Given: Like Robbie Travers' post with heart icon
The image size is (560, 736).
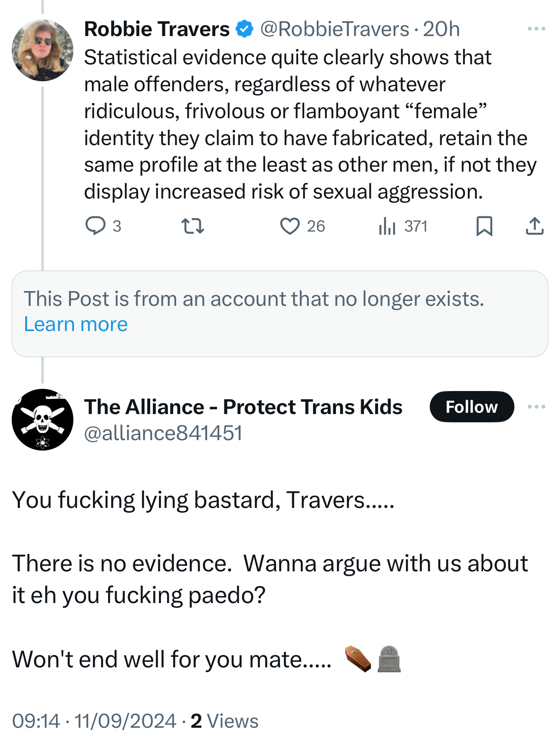Looking at the screenshot, I should (290, 226).
